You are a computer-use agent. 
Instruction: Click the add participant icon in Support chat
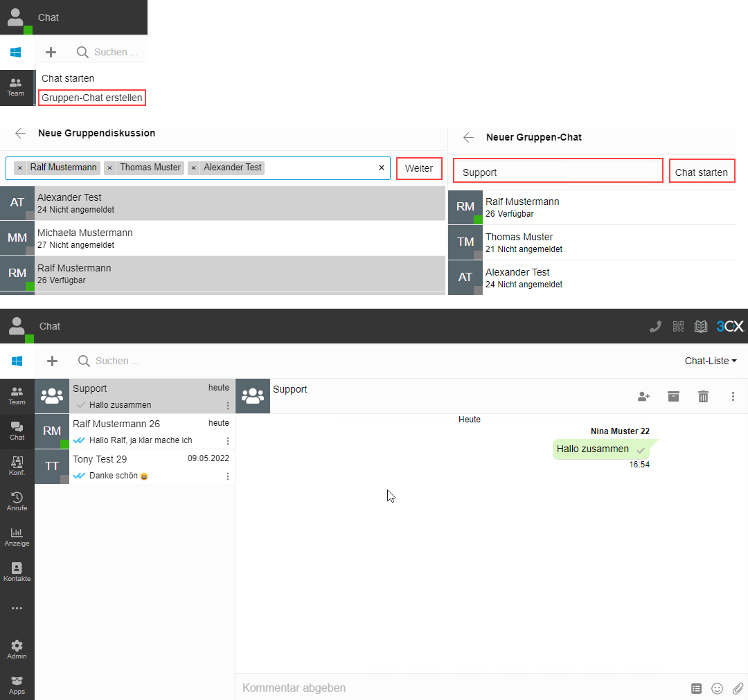pos(643,396)
